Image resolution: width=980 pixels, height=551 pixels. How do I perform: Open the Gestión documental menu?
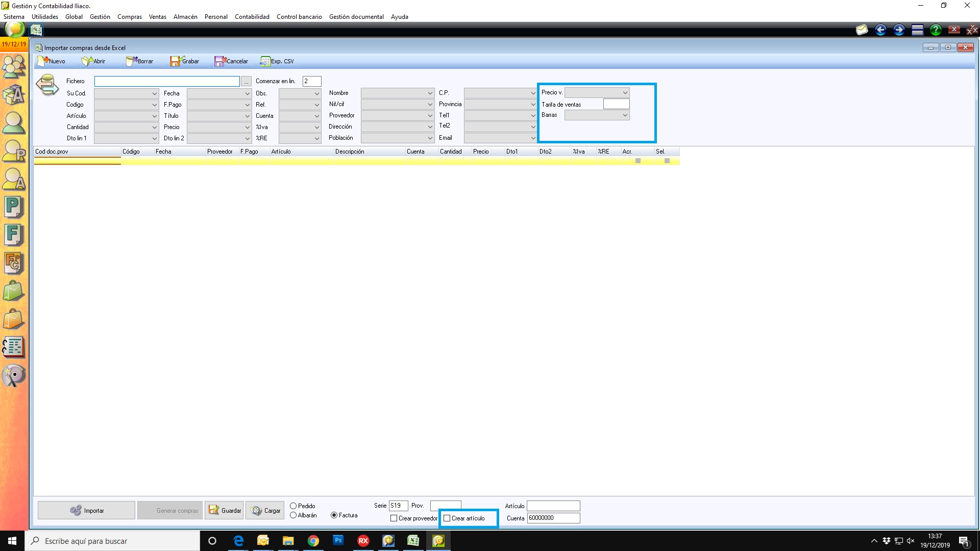pyautogui.click(x=356, y=17)
